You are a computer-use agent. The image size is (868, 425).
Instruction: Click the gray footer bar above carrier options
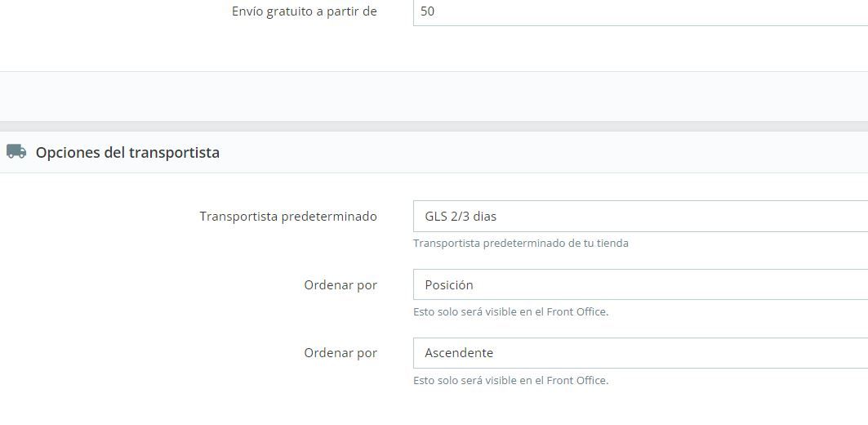pyautogui.click(x=434, y=96)
